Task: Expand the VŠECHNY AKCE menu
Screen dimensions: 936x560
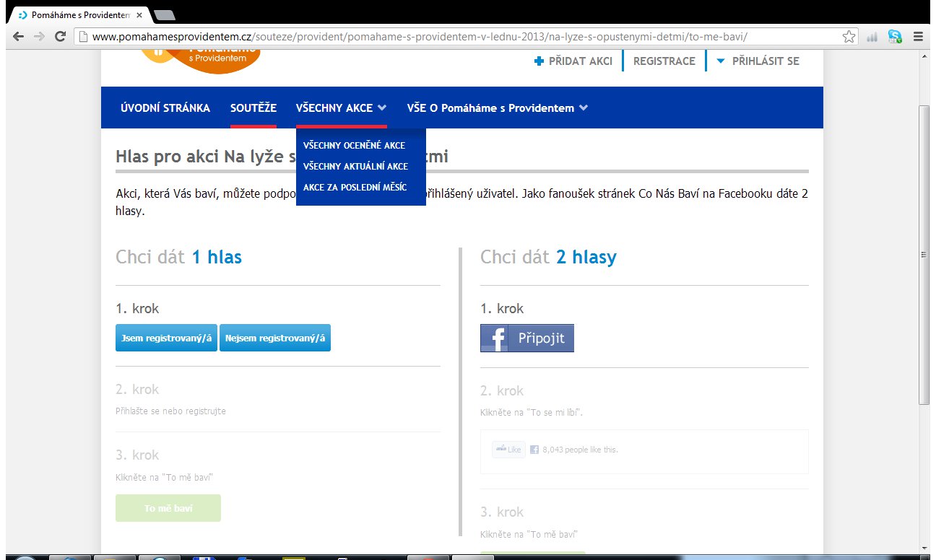Action: 342,108
